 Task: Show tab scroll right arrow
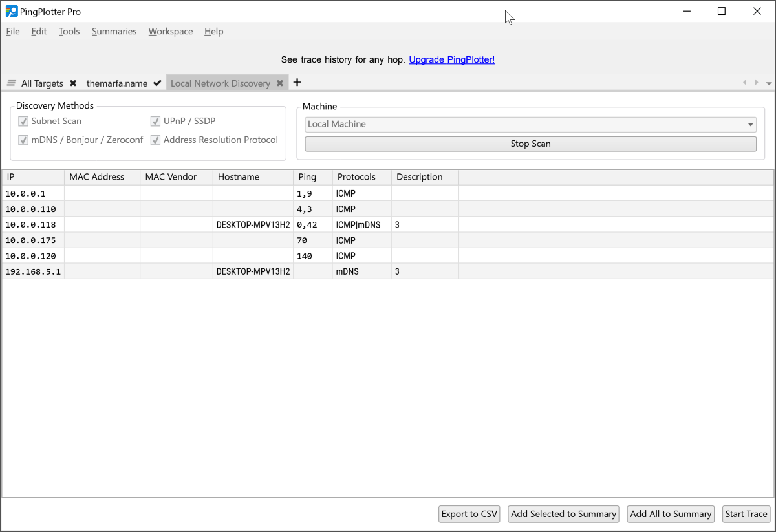pos(757,83)
